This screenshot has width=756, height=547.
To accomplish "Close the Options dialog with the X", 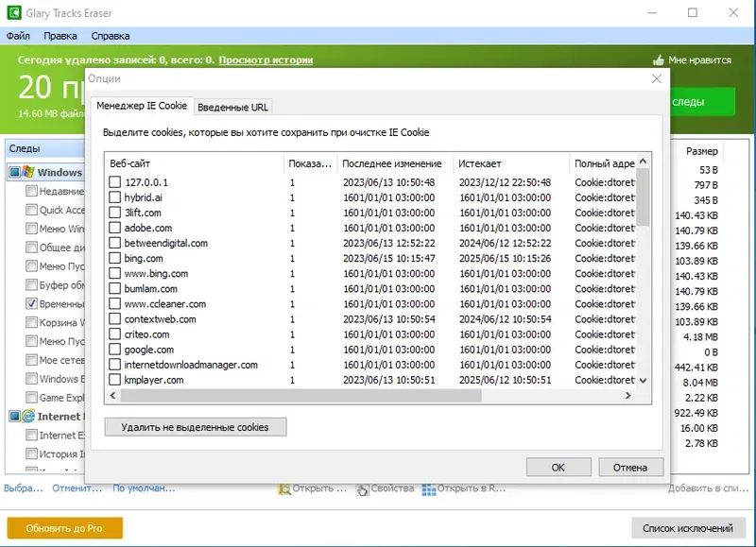I will (657, 78).
